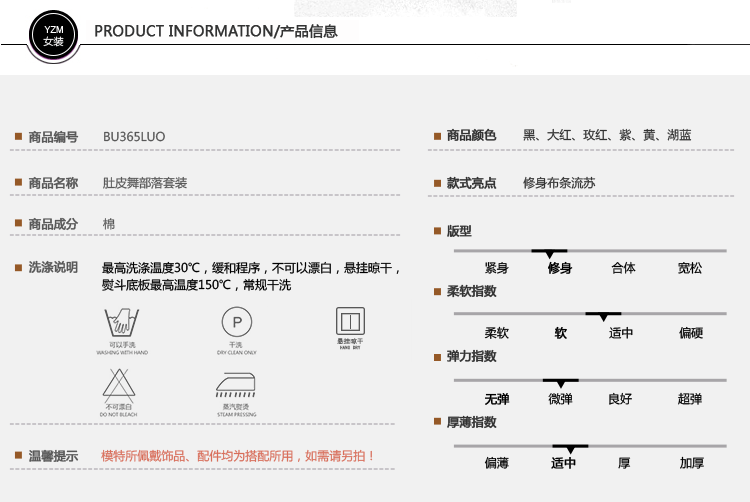Click the 弹力指数 section label
Image resolution: width=750 pixels, height=502 pixels.
(471, 356)
